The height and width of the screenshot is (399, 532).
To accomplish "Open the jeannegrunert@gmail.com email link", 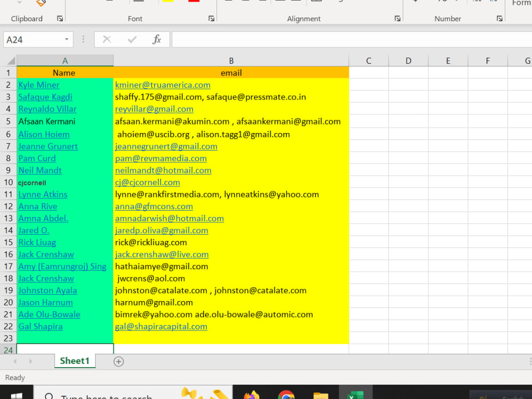I will (x=166, y=146).
